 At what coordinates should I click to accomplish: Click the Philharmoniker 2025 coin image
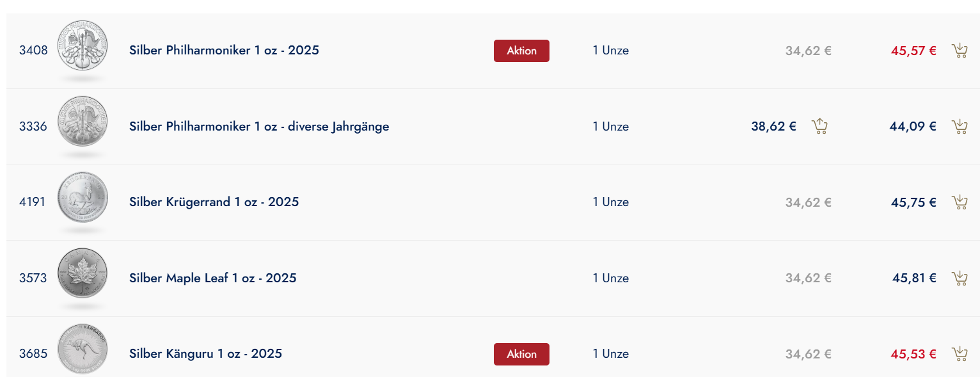click(x=83, y=46)
